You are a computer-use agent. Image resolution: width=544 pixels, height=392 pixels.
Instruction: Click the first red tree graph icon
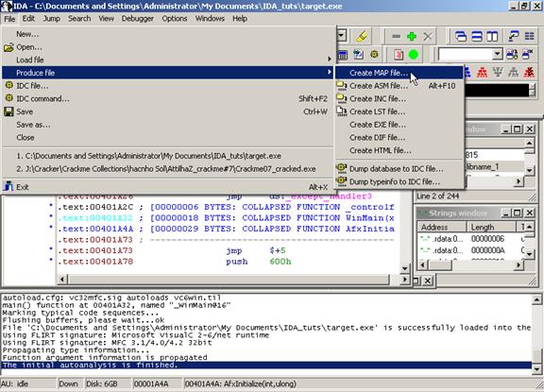[x=482, y=72]
